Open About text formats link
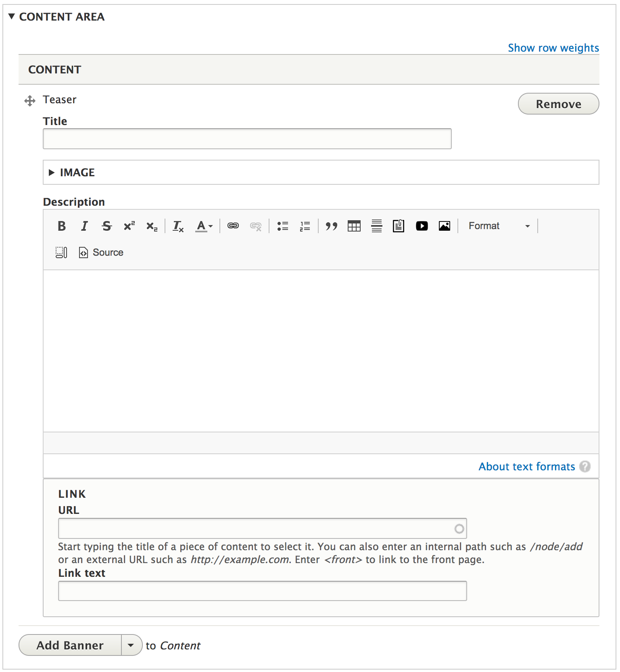Viewport: 620px width, 672px height. 527,466
